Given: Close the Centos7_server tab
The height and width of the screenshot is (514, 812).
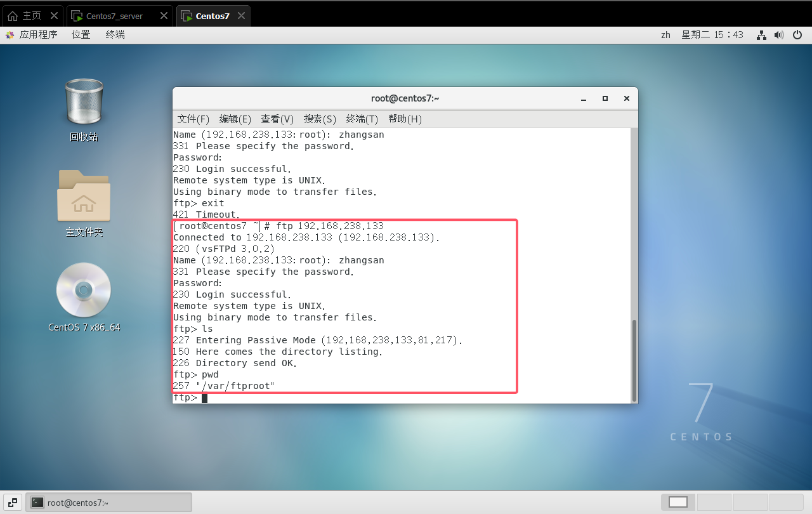Looking at the screenshot, I should [x=162, y=16].
